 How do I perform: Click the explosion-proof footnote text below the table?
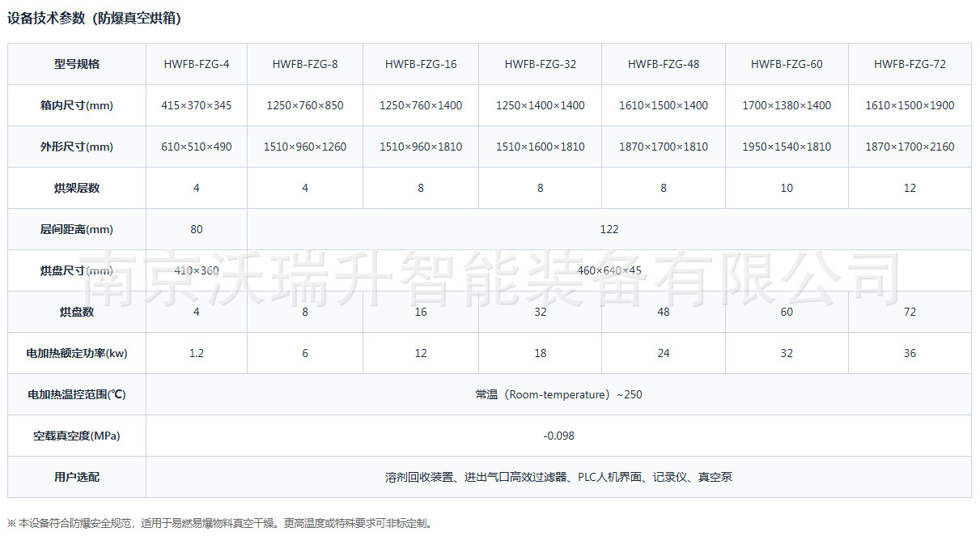click(x=219, y=523)
